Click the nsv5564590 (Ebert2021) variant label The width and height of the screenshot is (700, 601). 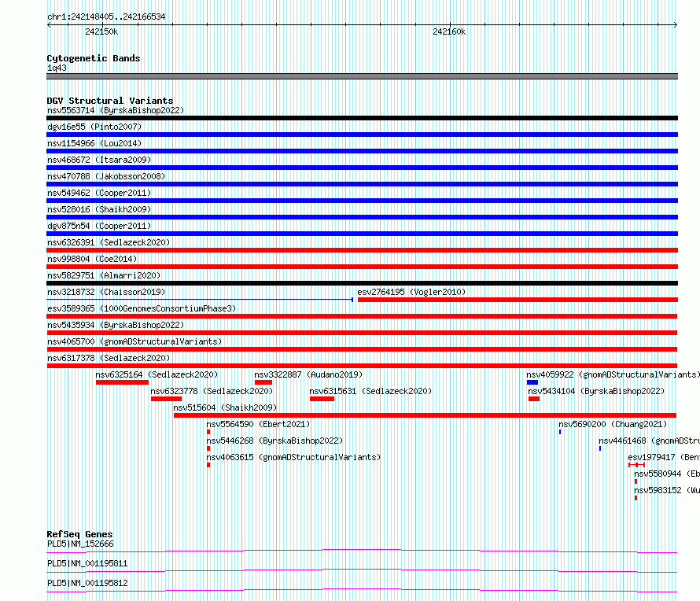point(258,424)
